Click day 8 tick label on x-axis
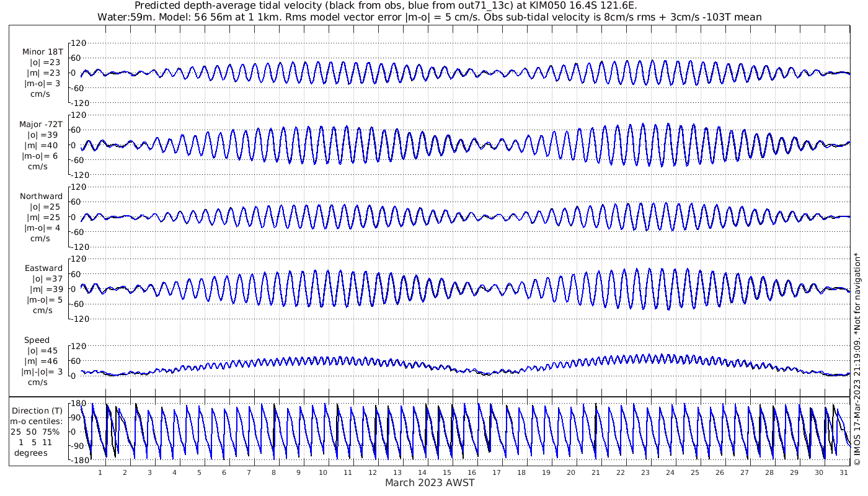 click(273, 472)
